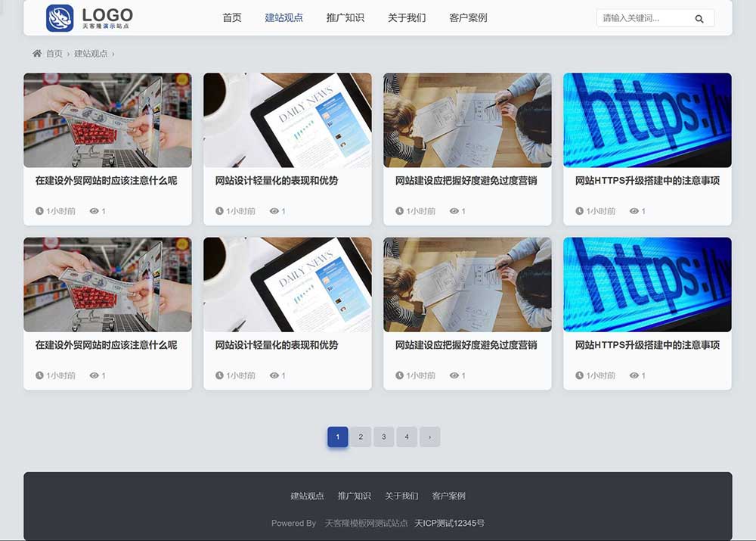
Task: Open top-row wireframe sketching thumbnail
Action: [467, 120]
